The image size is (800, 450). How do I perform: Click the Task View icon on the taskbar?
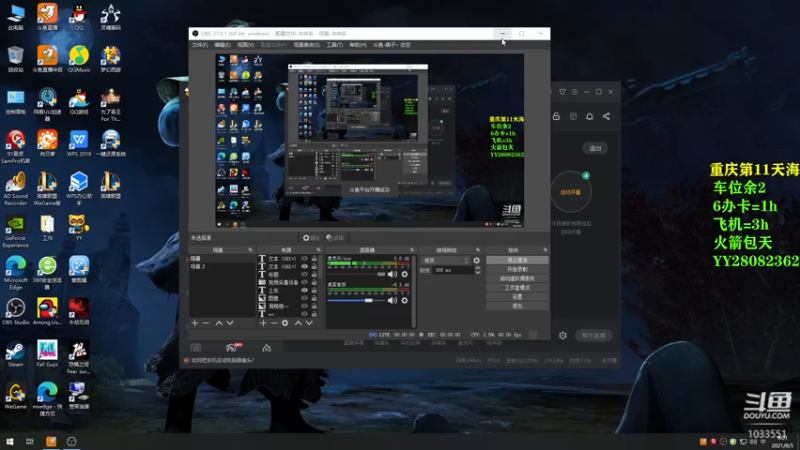(x=30, y=441)
